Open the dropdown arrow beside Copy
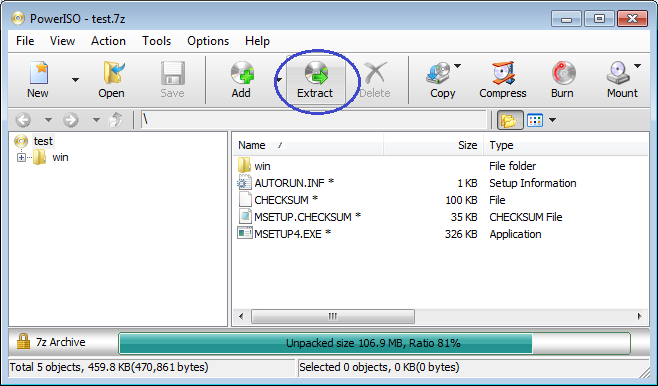The width and height of the screenshot is (658, 386). [x=457, y=66]
